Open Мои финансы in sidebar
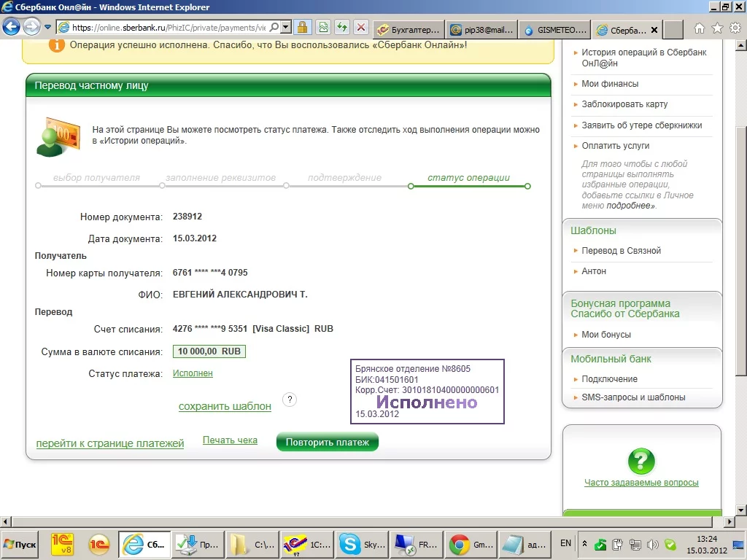Image resolution: width=747 pixels, height=560 pixels. (x=610, y=84)
